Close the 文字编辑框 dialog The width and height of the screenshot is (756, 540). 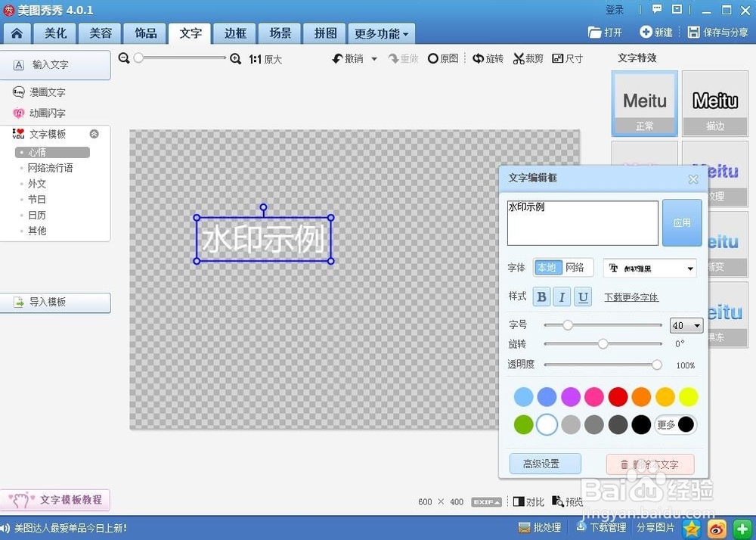(693, 179)
